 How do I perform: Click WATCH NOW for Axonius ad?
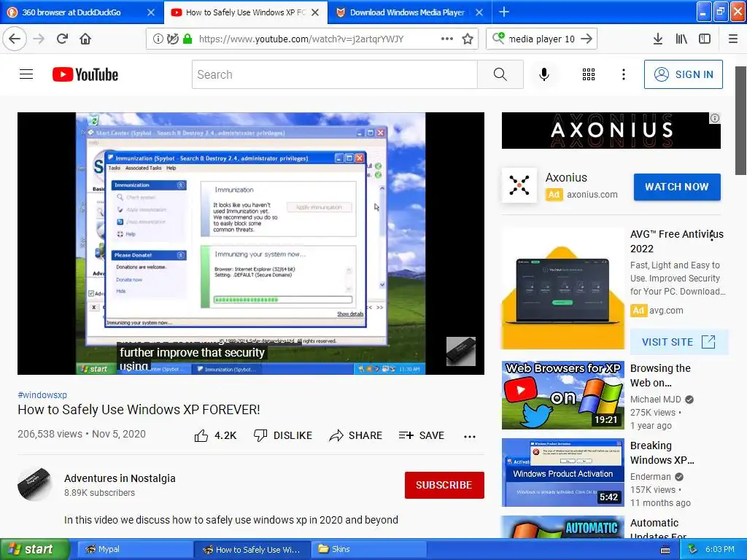pyautogui.click(x=677, y=187)
